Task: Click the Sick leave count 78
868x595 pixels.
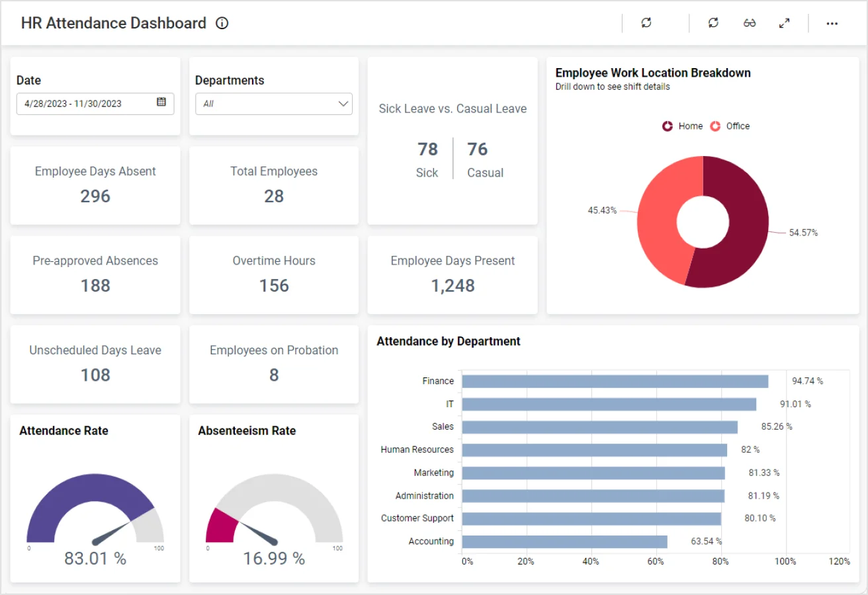Action: (x=427, y=149)
